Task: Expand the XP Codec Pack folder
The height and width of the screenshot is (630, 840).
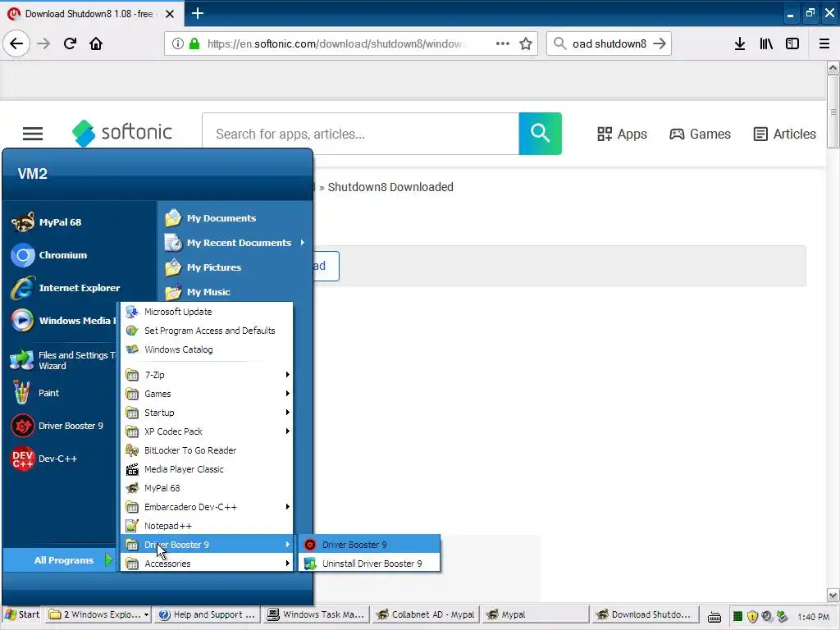Action: pos(207,431)
